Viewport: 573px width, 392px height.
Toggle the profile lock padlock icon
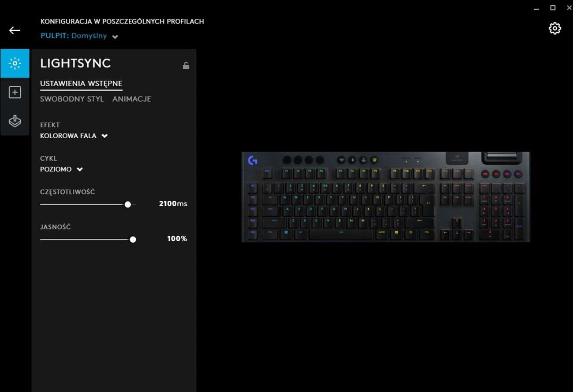pos(186,66)
